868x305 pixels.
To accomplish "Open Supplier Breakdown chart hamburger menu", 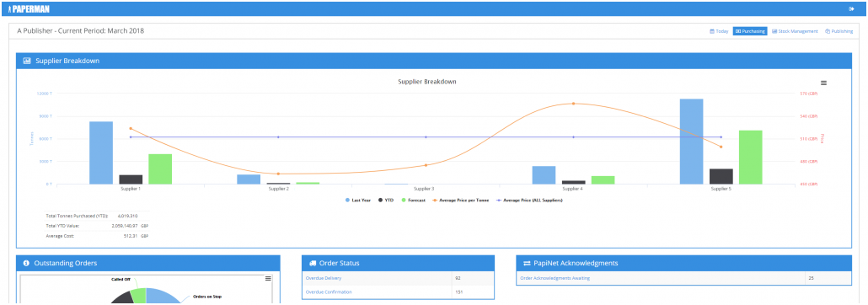I will tap(823, 83).
